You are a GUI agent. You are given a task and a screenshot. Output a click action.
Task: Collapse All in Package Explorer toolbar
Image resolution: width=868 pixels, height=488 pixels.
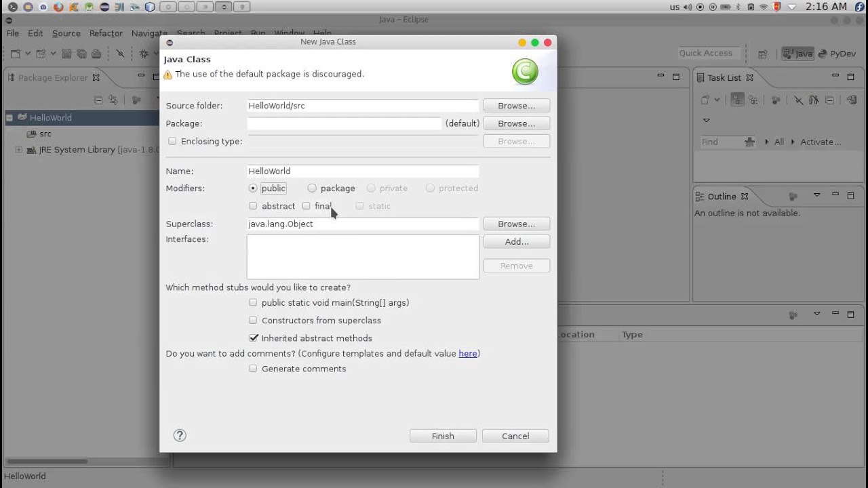point(98,100)
